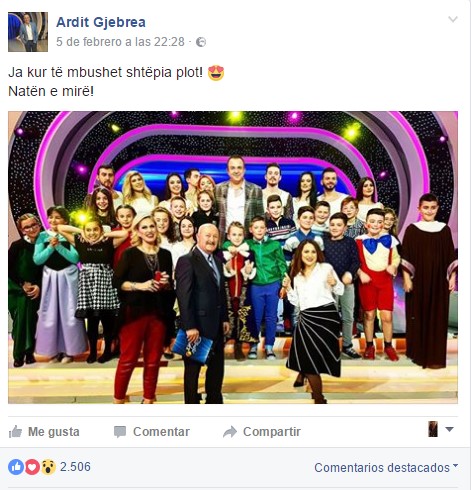Image resolution: width=471 pixels, height=490 pixels.
Task: Click the comment speech bubble icon
Action: tap(120, 432)
